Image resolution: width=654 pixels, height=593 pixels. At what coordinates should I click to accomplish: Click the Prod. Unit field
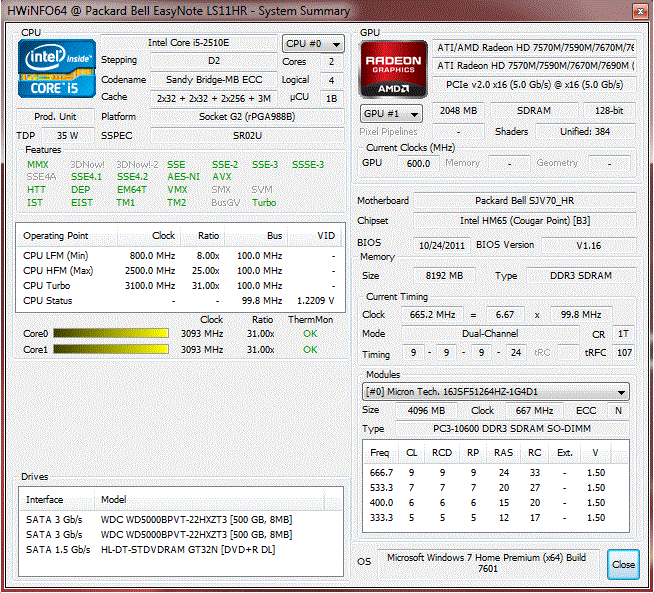55,116
